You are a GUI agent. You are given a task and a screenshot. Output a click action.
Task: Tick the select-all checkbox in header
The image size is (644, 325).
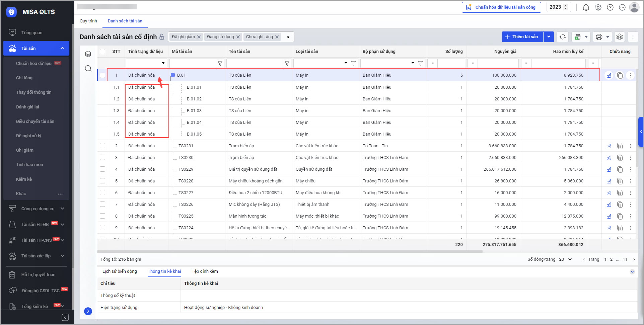click(102, 52)
